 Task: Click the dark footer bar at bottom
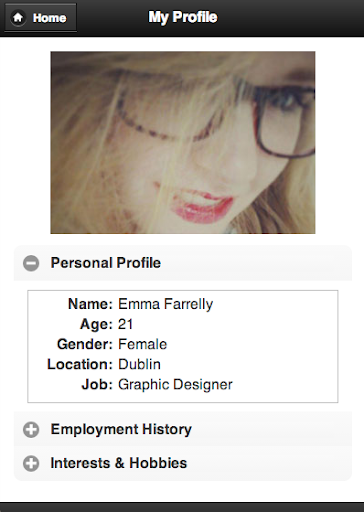tap(182, 507)
